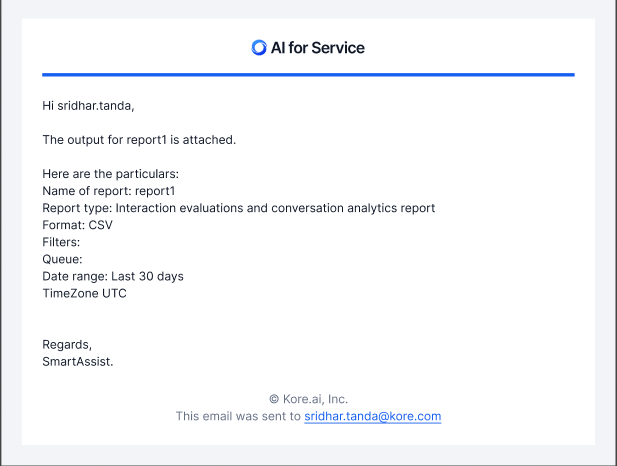Click the Regards sign-off text

pyautogui.click(x=67, y=344)
